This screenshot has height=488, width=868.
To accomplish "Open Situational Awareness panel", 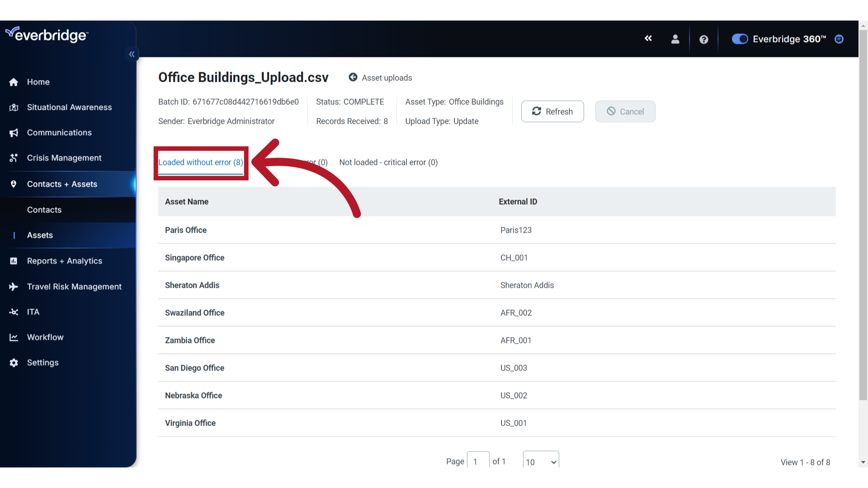I will point(69,107).
